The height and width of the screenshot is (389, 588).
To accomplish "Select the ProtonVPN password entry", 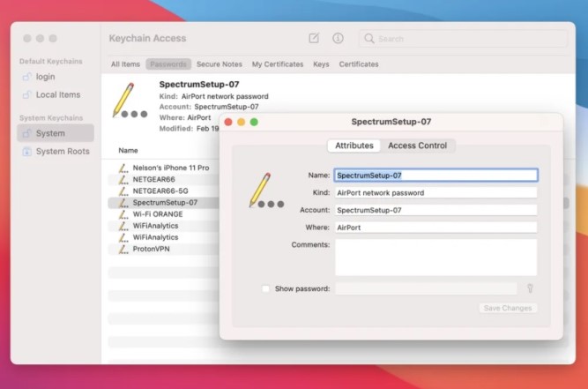I will tap(151, 249).
